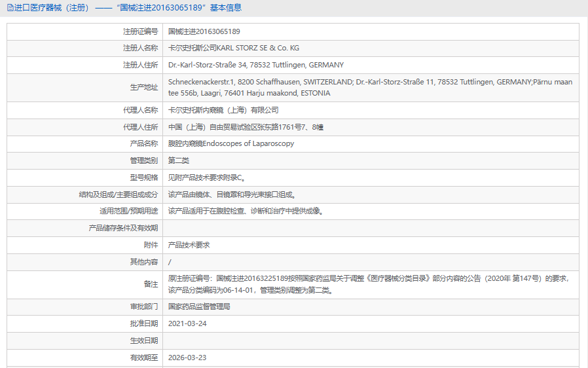
Task: Click the label 产品名称
Action: (144, 143)
